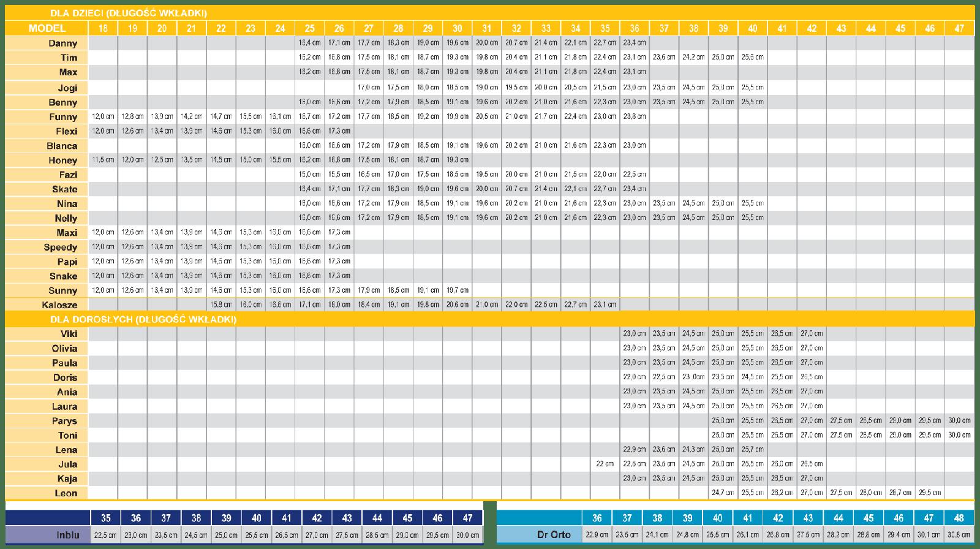This screenshot has width=980, height=549.
Task: Click the MODEL column header
Action: 47,28
